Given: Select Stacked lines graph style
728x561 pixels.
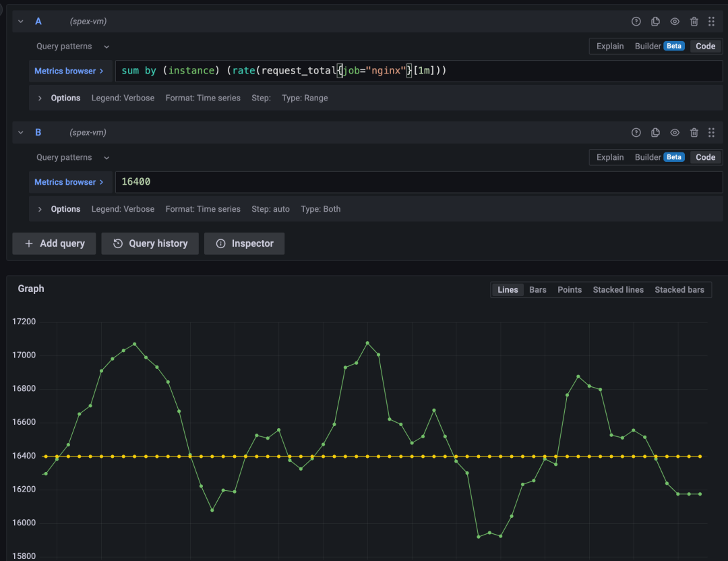Looking at the screenshot, I should pos(618,290).
